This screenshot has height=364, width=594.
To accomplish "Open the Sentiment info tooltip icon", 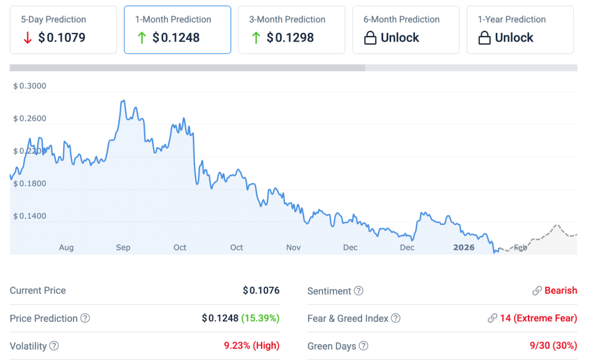I will (358, 291).
